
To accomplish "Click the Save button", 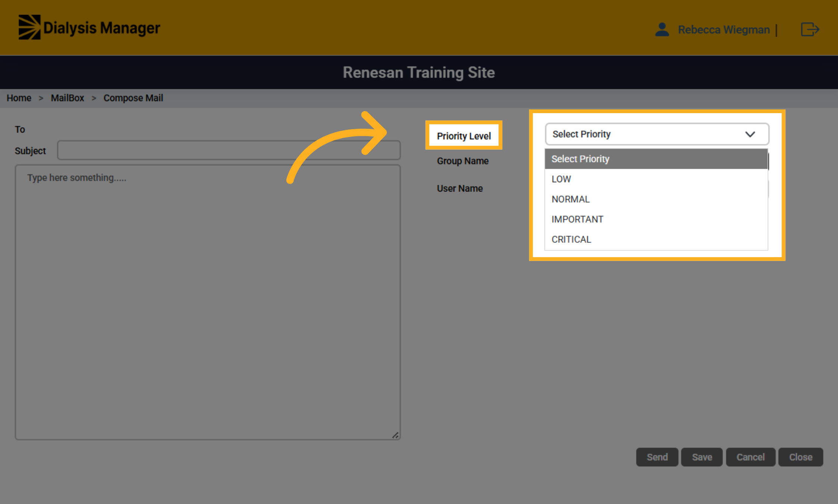I will pyautogui.click(x=702, y=457).
